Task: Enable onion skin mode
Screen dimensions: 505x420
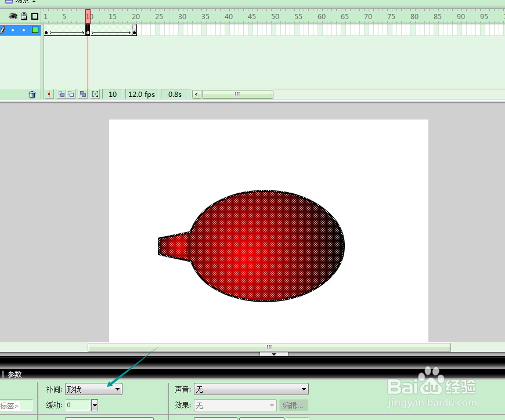Action: coord(61,95)
